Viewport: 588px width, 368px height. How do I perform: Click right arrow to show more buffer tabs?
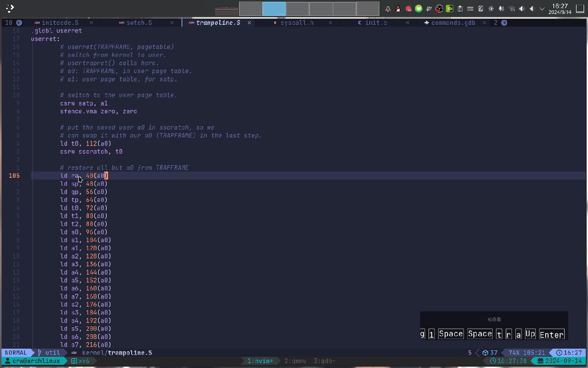click(504, 23)
